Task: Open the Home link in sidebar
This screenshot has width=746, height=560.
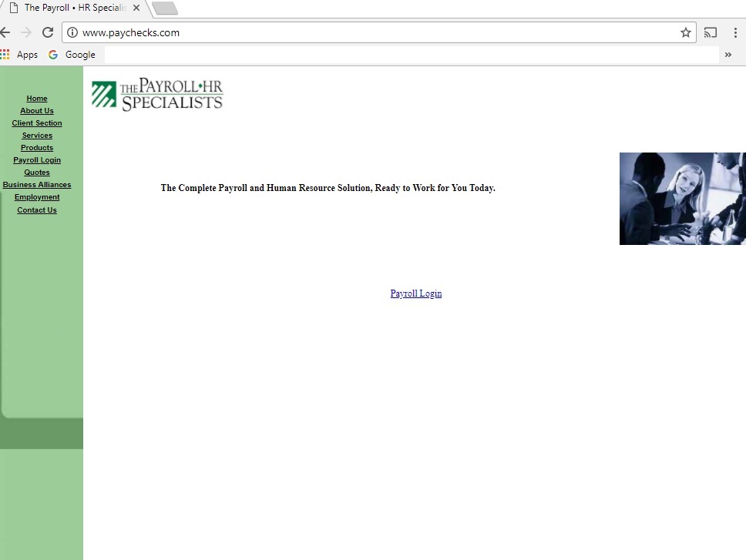Action: 37,99
